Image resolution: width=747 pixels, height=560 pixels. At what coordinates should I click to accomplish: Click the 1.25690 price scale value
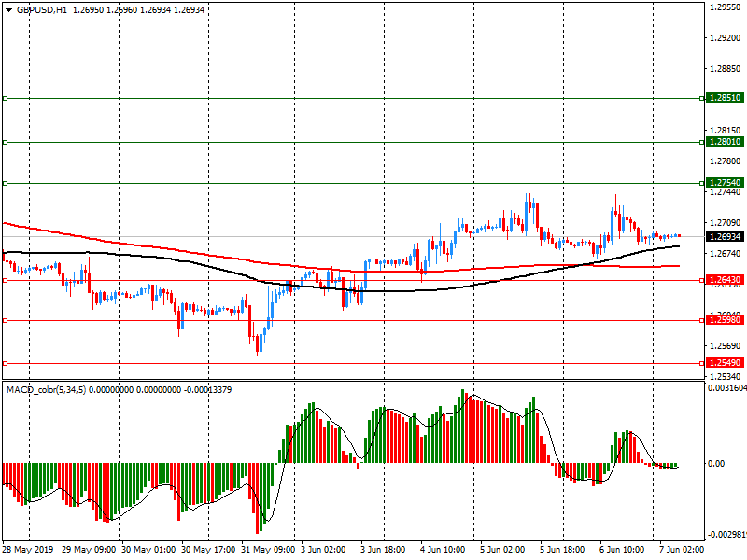tap(726, 345)
